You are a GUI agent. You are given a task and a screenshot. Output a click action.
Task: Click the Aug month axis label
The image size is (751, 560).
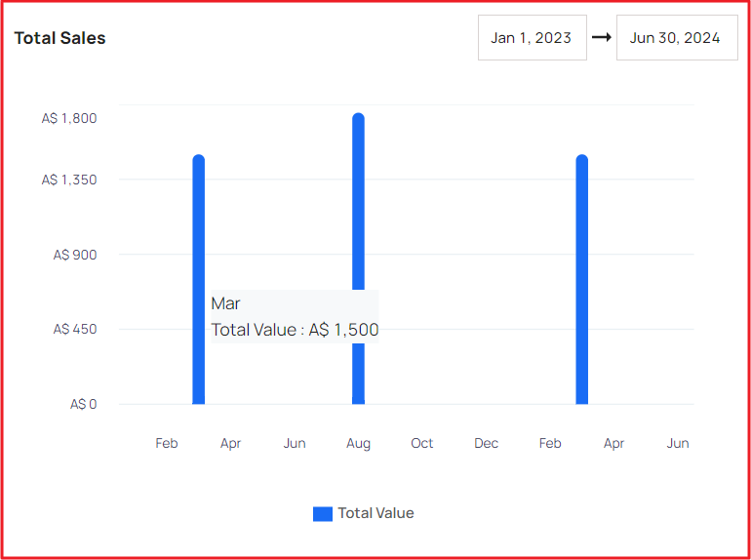358,443
